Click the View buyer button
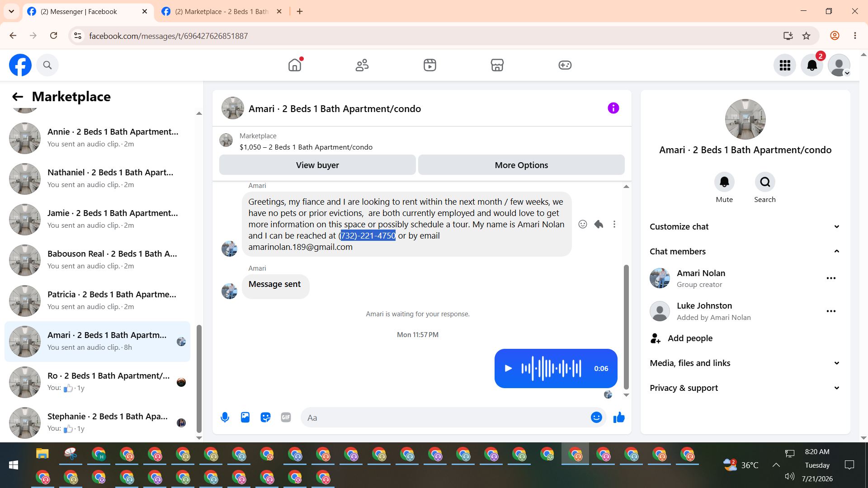 tap(317, 165)
